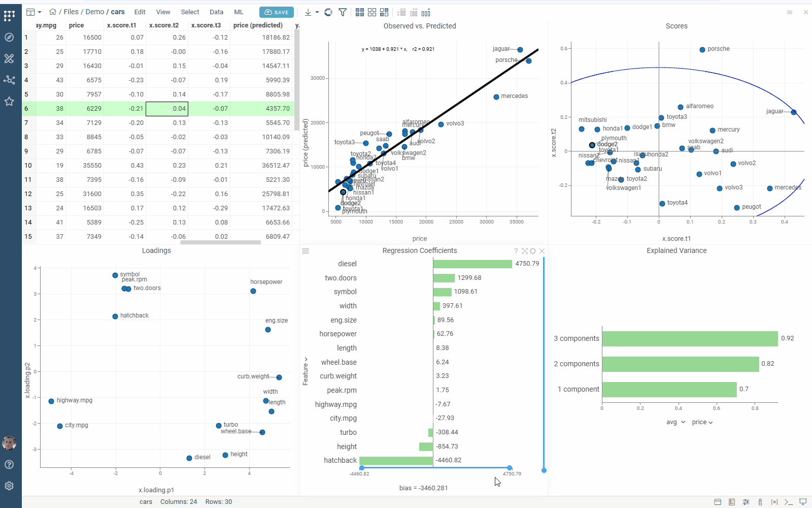Toggle the console in status bar

(x=789, y=502)
